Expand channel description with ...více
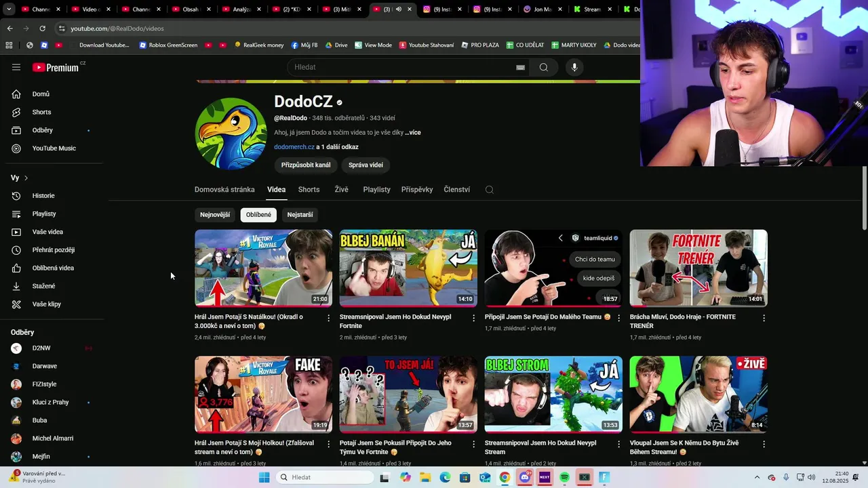Viewport: 868px width, 488px height. point(413,133)
